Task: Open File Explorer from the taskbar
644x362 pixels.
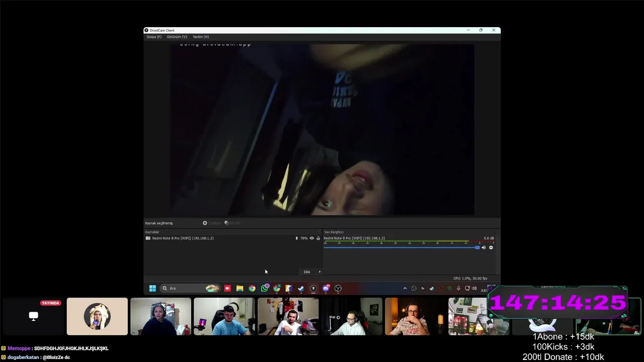Action: (239, 289)
